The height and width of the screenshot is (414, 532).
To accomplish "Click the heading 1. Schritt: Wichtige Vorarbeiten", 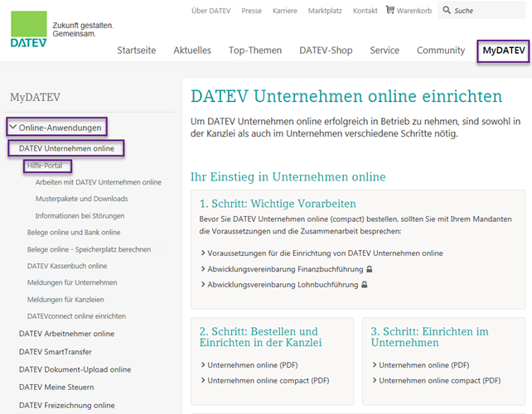I will (278, 204).
